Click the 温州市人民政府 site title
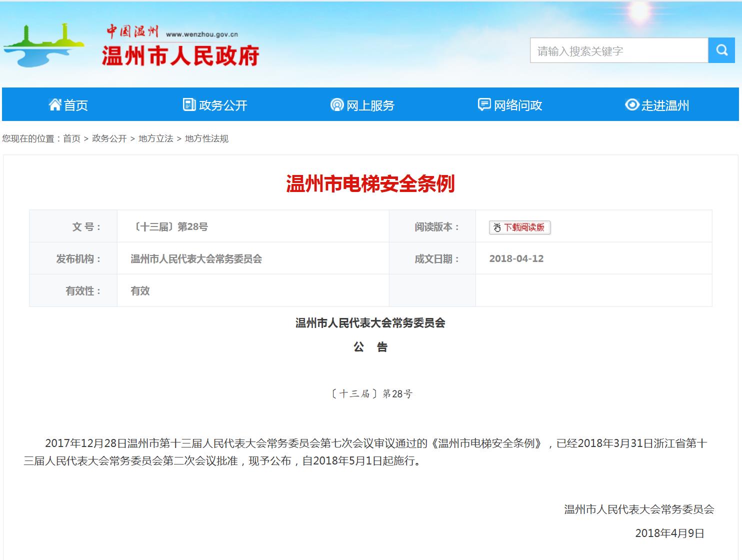Screen dimensions: 742x560 [180, 55]
